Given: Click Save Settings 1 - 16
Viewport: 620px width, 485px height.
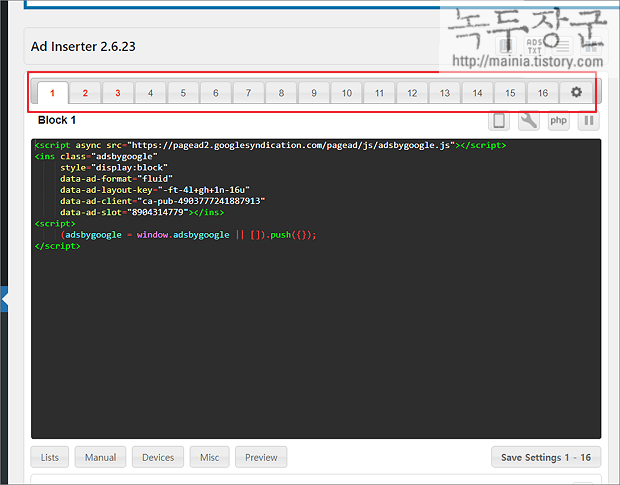Looking at the screenshot, I should [x=546, y=457].
